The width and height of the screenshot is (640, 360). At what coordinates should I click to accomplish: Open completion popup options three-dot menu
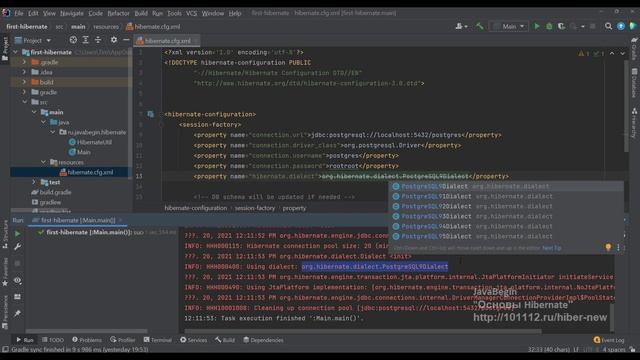coord(618,247)
